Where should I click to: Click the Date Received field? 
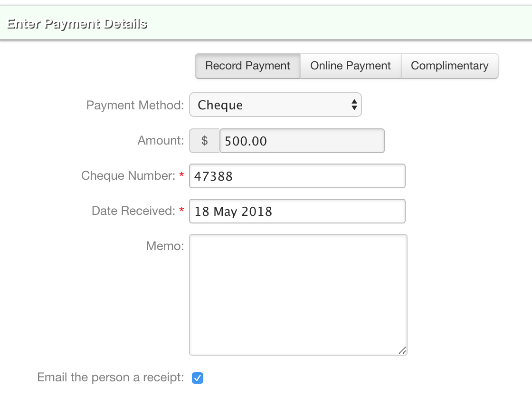click(297, 211)
